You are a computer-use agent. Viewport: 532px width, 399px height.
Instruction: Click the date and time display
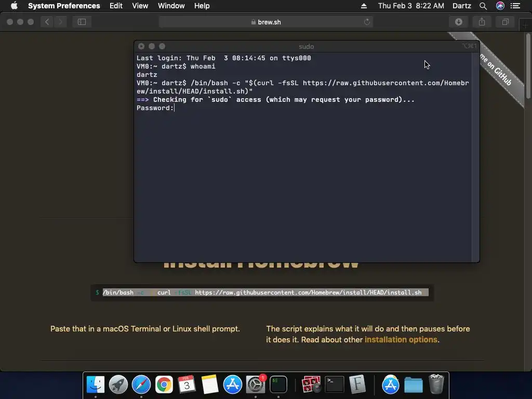tap(411, 6)
